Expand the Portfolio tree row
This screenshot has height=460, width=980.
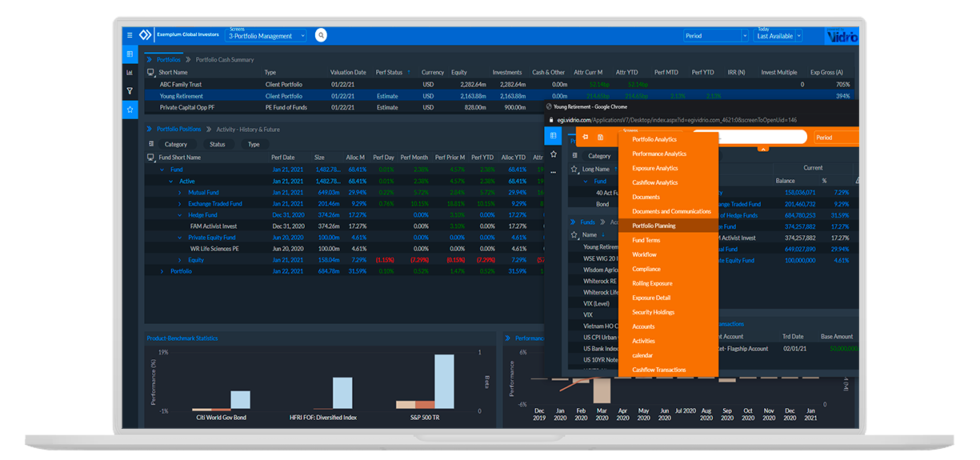coord(162,271)
